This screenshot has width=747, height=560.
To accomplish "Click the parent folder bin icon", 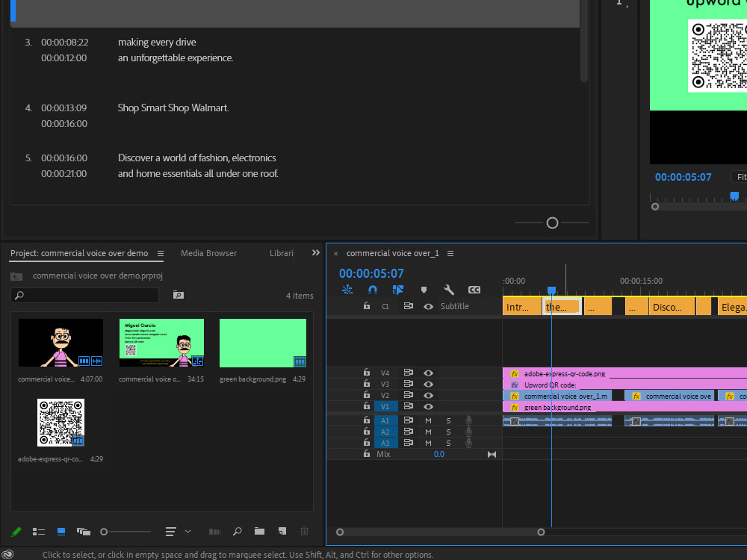I will click(x=16, y=276).
